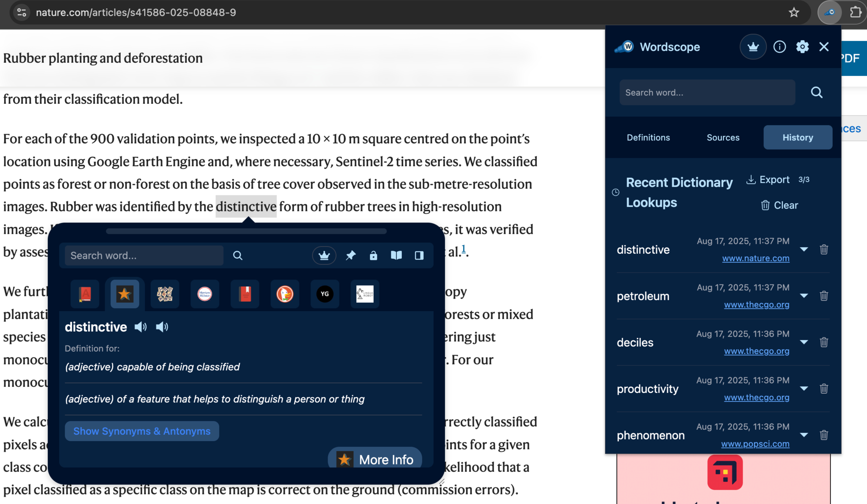Expand the deciles lookup details
The height and width of the screenshot is (504, 867).
[x=804, y=342]
